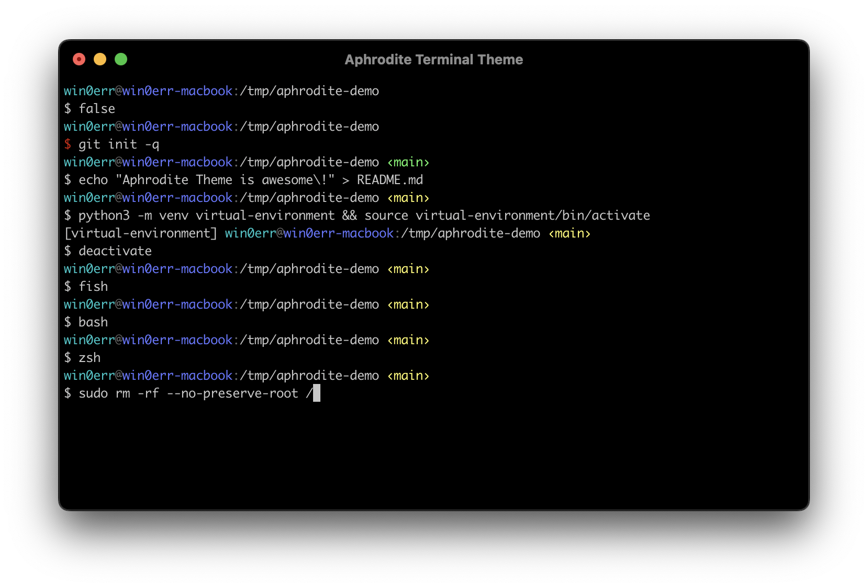Click <main> on the virtual-environment prompt line
Viewport: 868px width, 588px height.
[570, 233]
